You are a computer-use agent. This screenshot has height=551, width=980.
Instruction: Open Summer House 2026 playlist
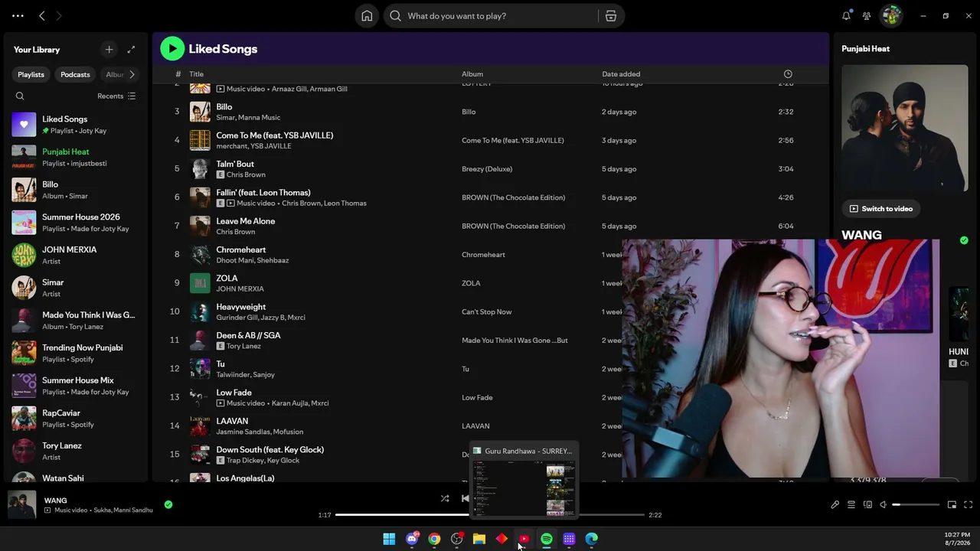point(75,223)
